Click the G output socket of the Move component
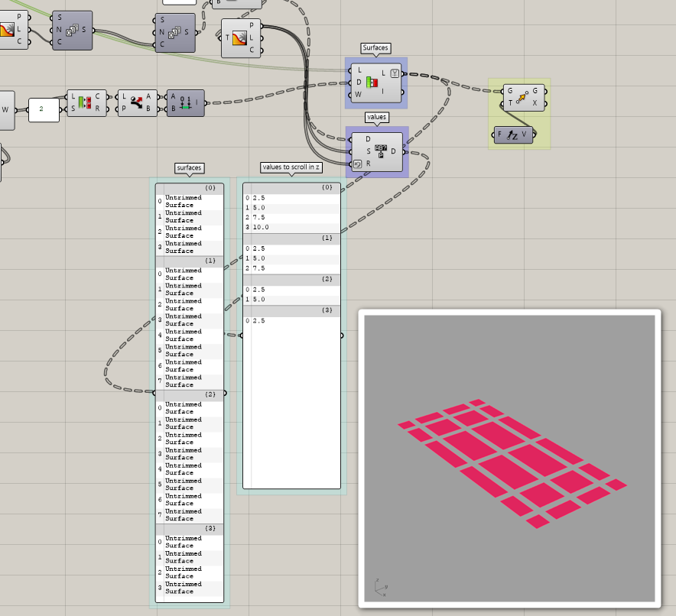676x616 pixels. (x=546, y=91)
